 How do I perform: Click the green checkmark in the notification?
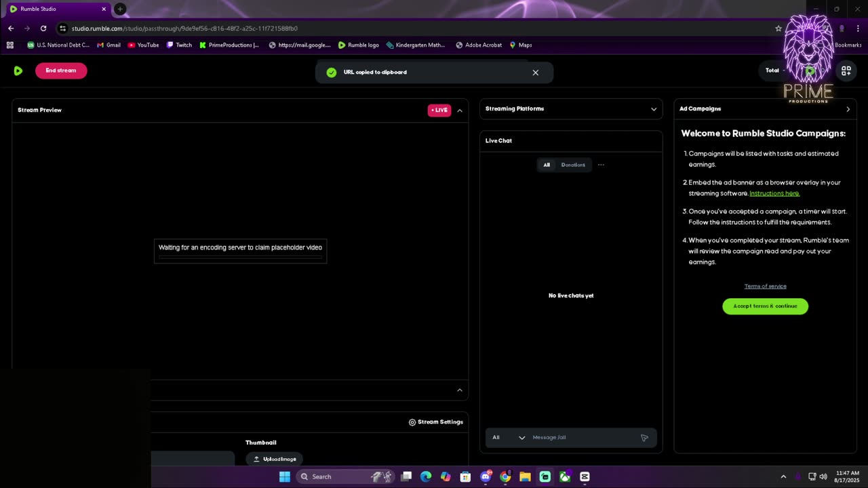point(331,73)
